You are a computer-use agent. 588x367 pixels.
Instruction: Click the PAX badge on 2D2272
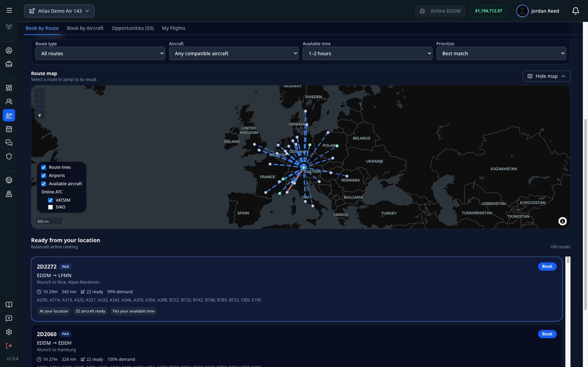[x=65, y=267]
